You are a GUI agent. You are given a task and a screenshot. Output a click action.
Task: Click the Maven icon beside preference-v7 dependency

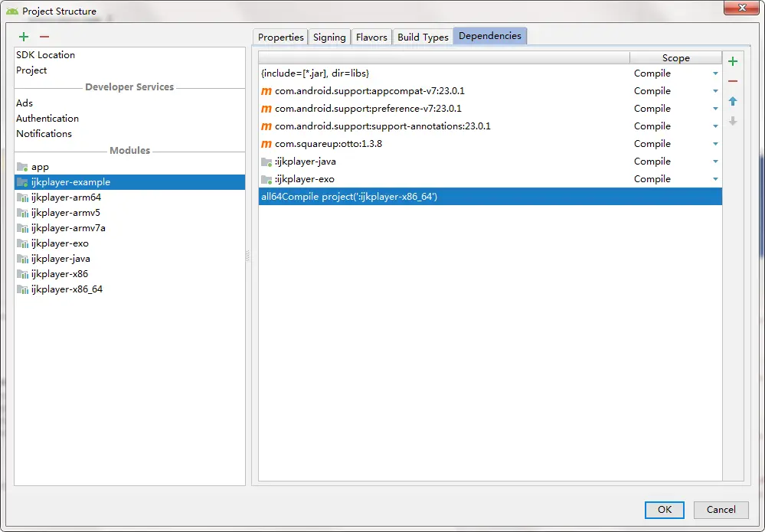point(266,109)
